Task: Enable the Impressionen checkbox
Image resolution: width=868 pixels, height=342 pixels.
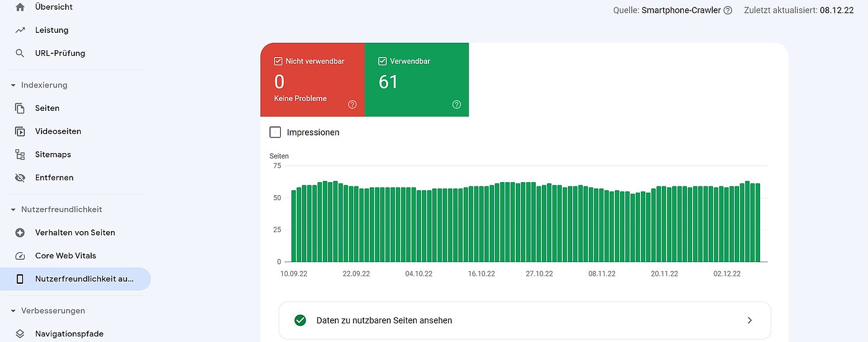Action: pyautogui.click(x=275, y=133)
